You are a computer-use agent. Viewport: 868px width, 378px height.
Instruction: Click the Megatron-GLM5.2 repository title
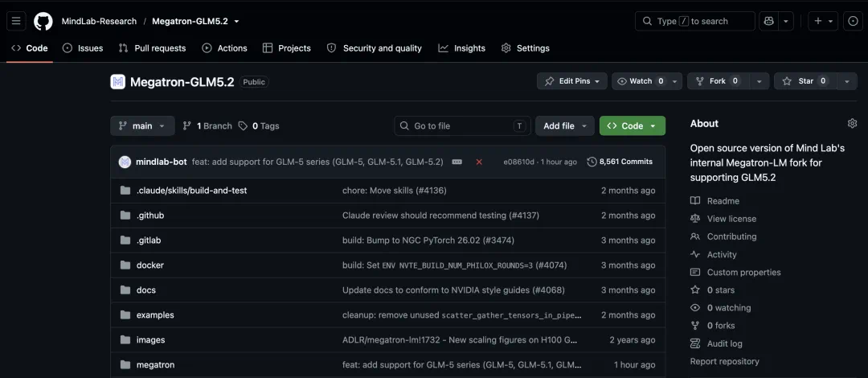click(x=182, y=82)
